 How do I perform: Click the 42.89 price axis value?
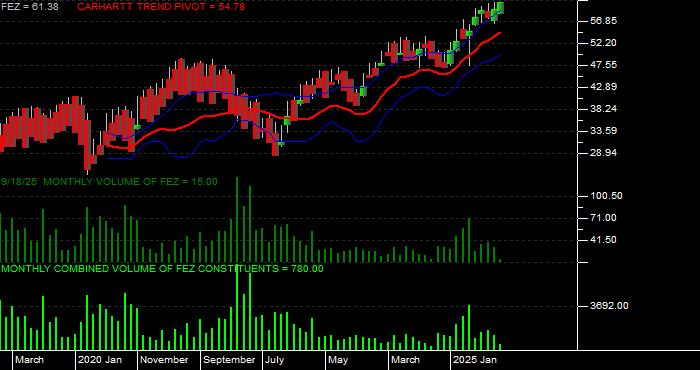tap(603, 87)
